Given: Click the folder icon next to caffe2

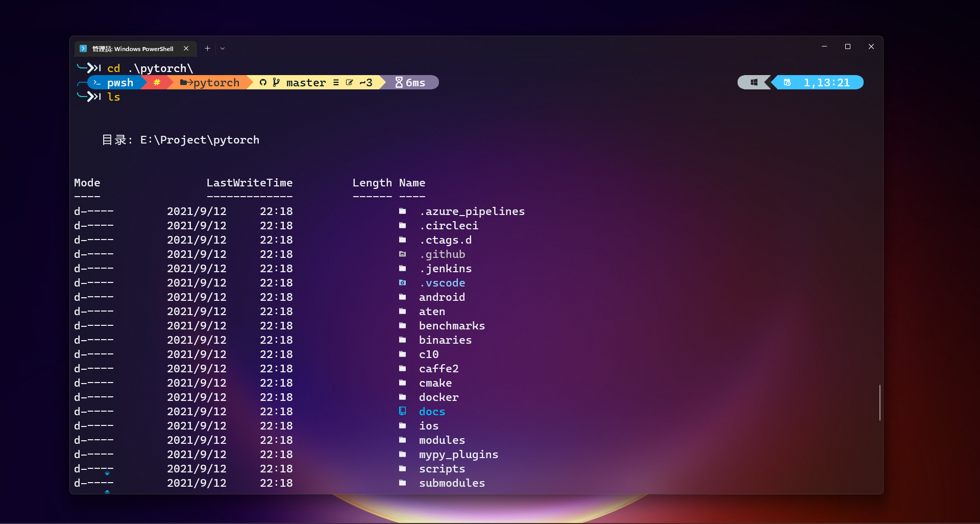Looking at the screenshot, I should click(x=402, y=369).
